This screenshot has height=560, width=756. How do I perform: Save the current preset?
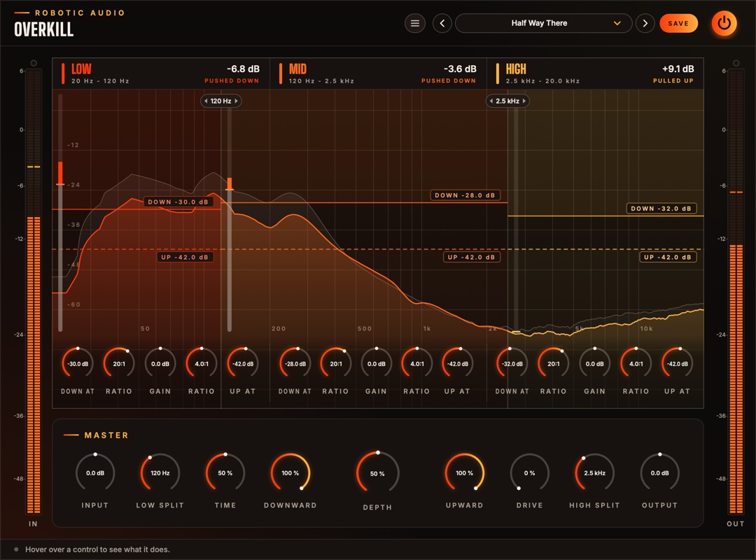[678, 23]
